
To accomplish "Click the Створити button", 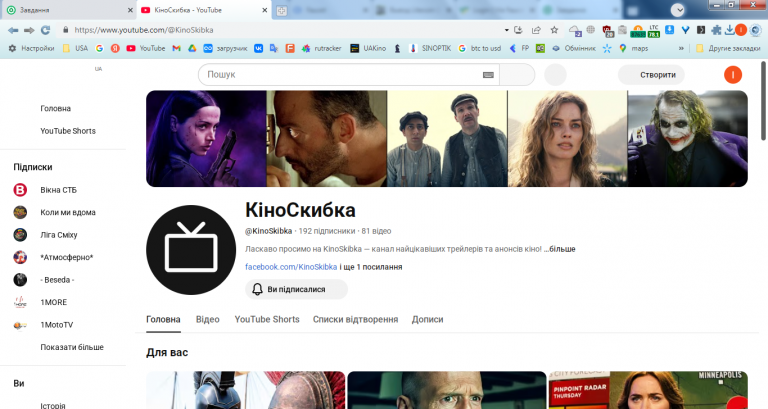I will [651, 75].
